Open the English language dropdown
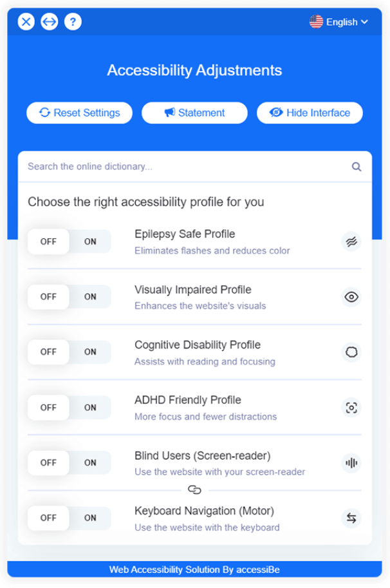The height and width of the screenshot is (588, 390). (339, 22)
